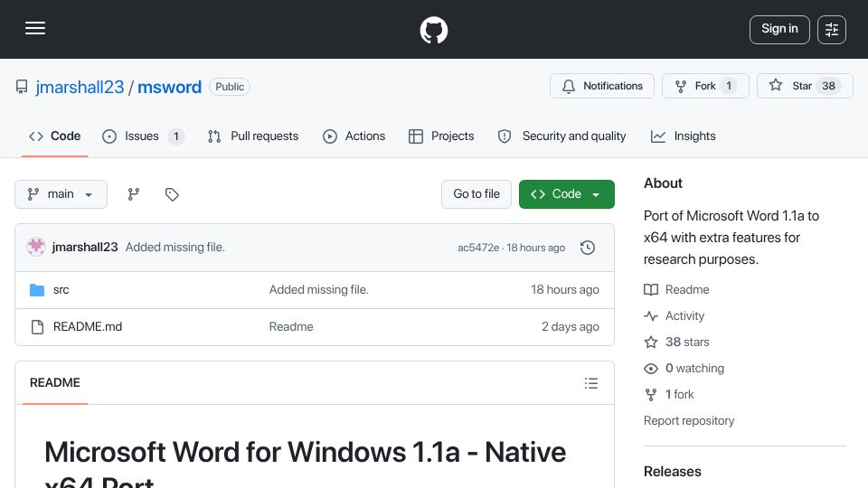Click the repository icon before jmarshall23
The width and height of the screenshot is (868, 488).
coord(22,87)
